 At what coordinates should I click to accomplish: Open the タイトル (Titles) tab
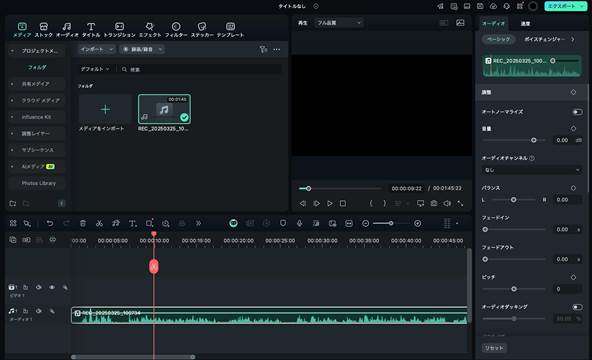(x=91, y=29)
